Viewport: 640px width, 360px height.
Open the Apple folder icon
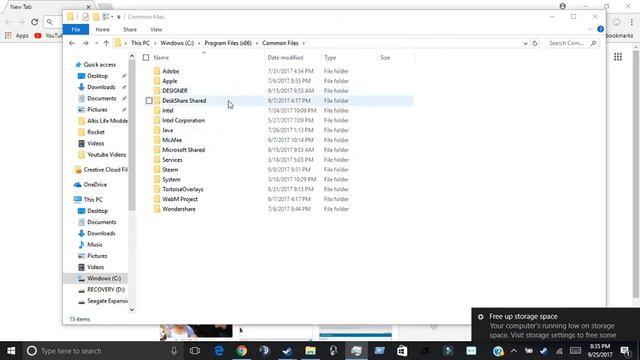[157, 81]
